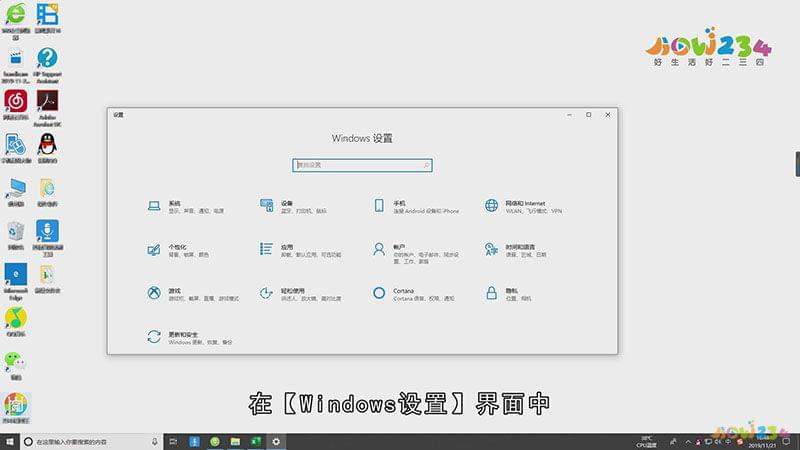Screen dimensions: 800x450
Task: Click the magnifier icon in settings search
Action: point(426,165)
